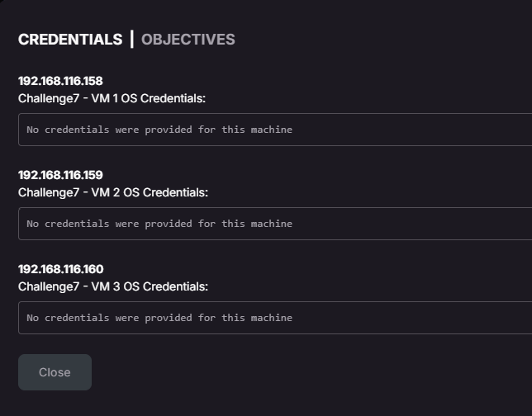Click the word 'provided' in VM 2 box
This screenshot has width=532, height=416.
pyautogui.click(x=169, y=224)
